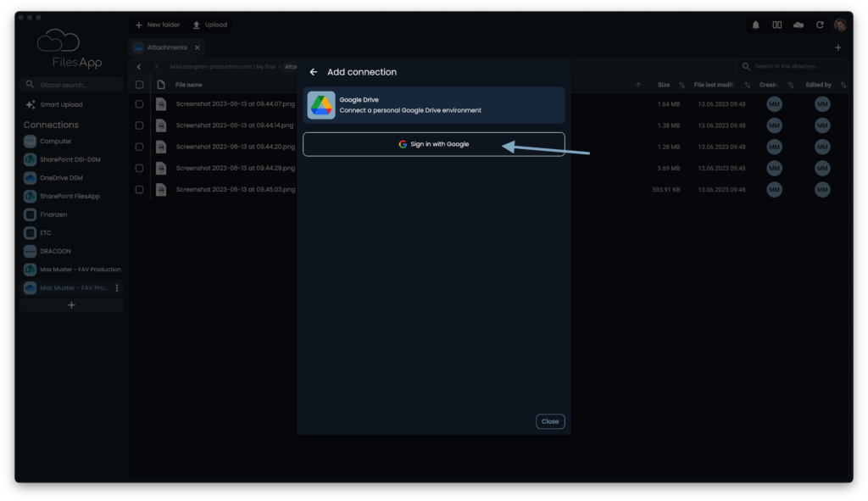Click the Smart Upload sparkle icon
The width and height of the screenshot is (868, 501).
click(31, 104)
